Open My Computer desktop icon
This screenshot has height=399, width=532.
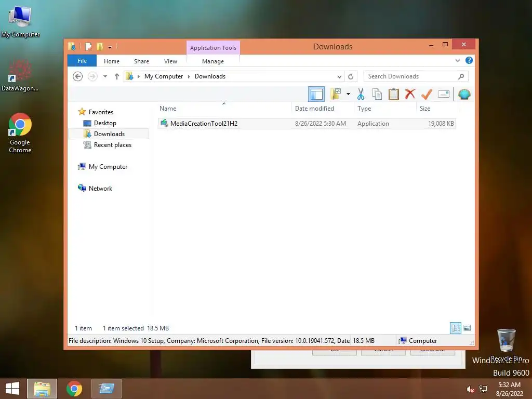pyautogui.click(x=20, y=21)
